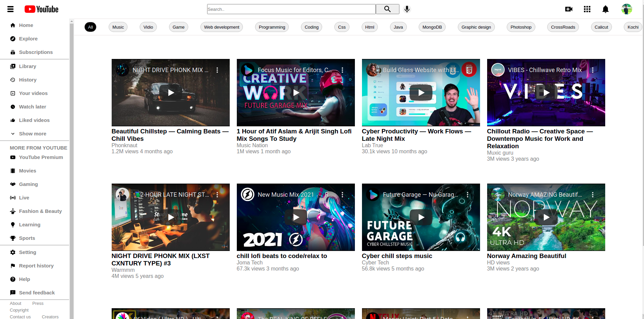This screenshot has height=319, width=644.
Task: Play the Build Glass Website video
Action: click(421, 93)
